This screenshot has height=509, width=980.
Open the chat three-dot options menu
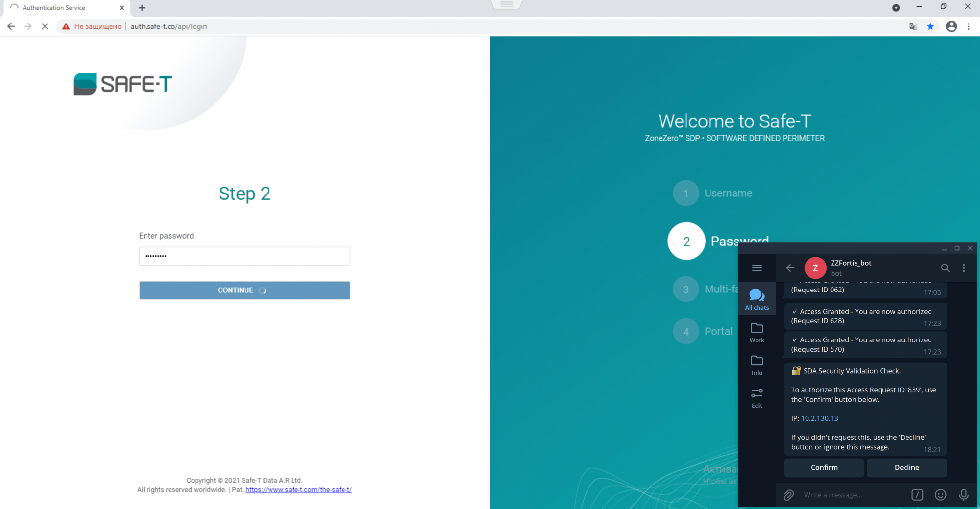click(964, 268)
